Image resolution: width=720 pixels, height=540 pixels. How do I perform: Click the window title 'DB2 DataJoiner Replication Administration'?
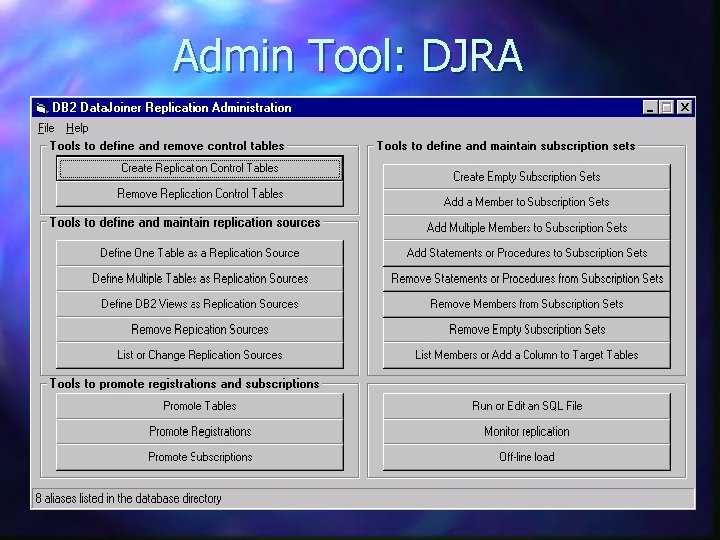(x=172, y=108)
